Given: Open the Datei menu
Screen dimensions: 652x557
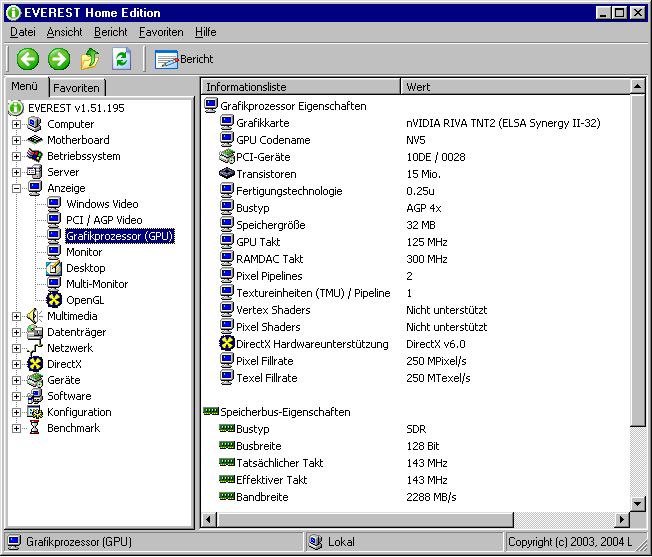Looking at the screenshot, I should pyautogui.click(x=22, y=32).
